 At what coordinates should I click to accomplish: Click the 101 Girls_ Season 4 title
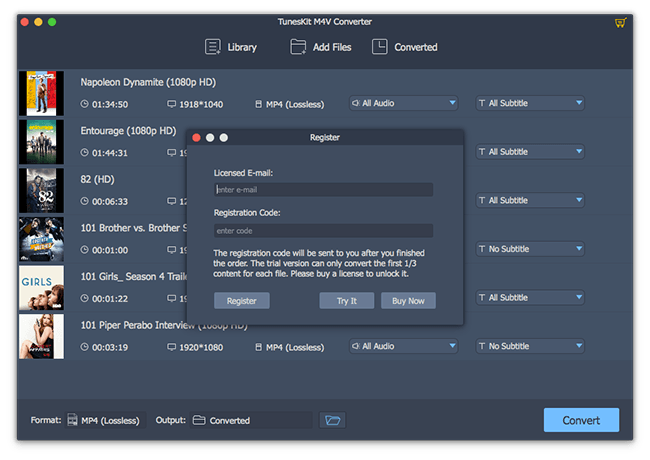(133, 276)
